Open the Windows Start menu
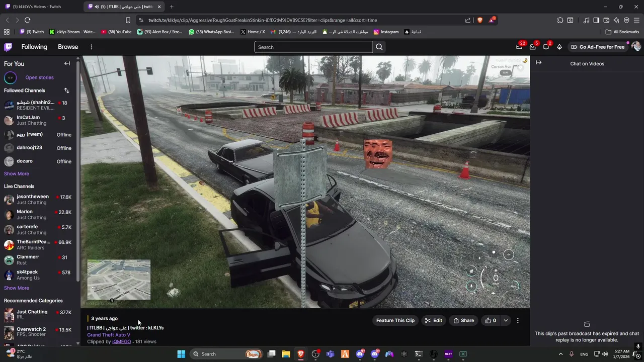The height and width of the screenshot is (362, 644). point(181,354)
